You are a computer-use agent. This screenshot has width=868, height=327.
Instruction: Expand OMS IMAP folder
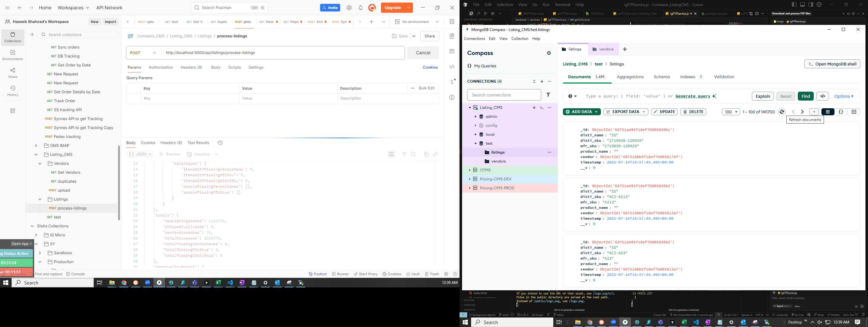[36, 146]
